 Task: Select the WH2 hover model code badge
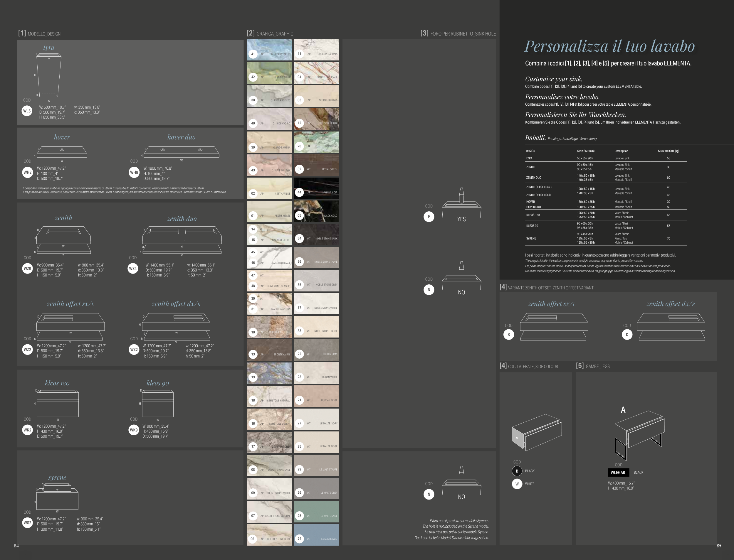tap(27, 172)
